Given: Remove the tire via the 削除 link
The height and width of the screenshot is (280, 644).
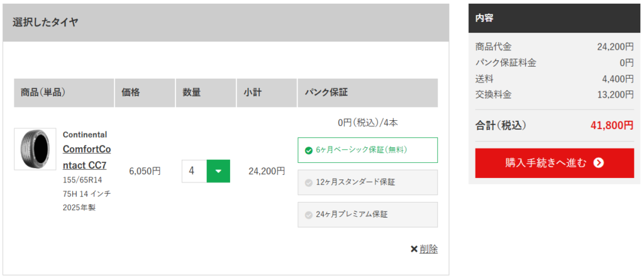Looking at the screenshot, I should tap(428, 249).
